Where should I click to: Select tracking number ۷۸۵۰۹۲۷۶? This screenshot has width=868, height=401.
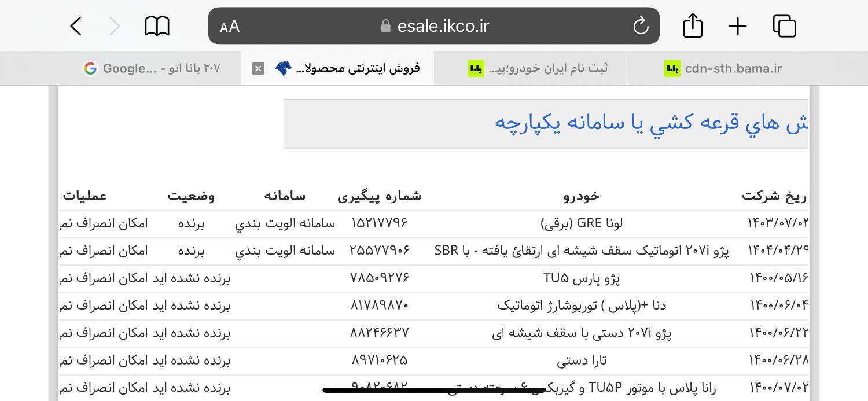(x=380, y=278)
